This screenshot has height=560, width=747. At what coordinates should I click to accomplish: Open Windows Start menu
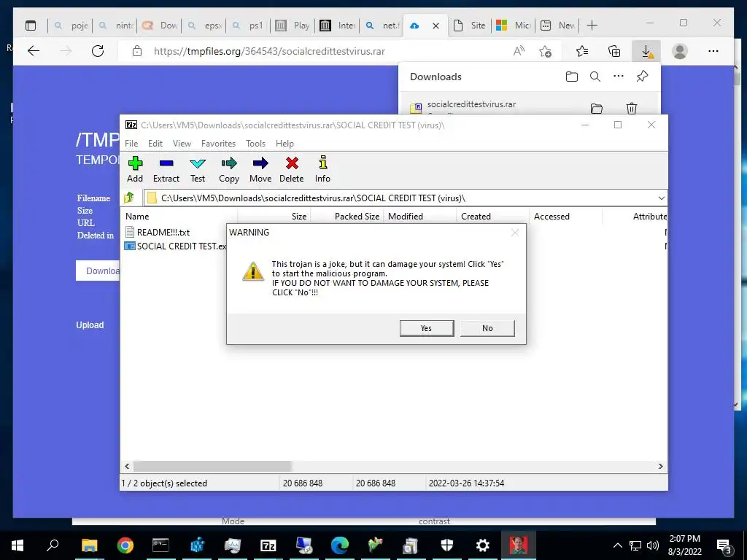(18, 545)
